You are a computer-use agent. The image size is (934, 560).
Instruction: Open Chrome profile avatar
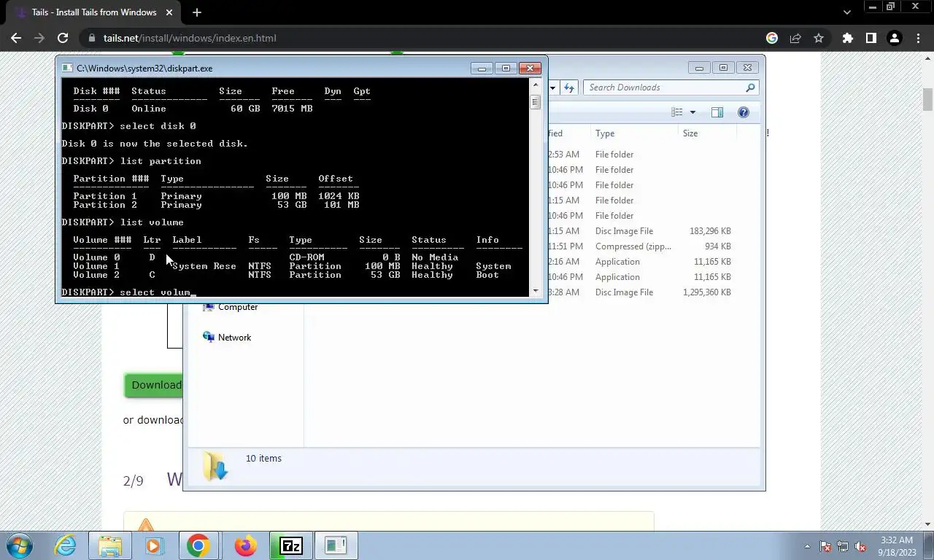click(894, 38)
